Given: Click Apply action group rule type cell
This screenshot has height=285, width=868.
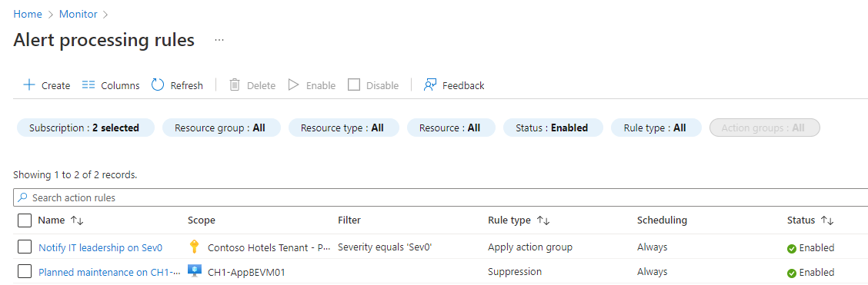Looking at the screenshot, I should tap(529, 247).
